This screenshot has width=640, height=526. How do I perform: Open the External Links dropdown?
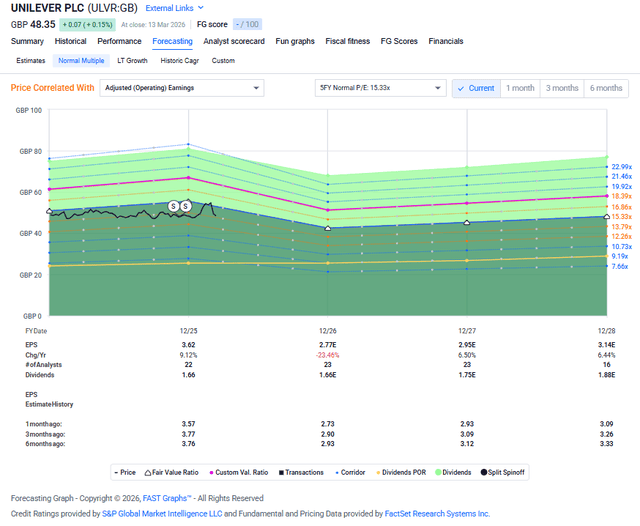coord(174,8)
